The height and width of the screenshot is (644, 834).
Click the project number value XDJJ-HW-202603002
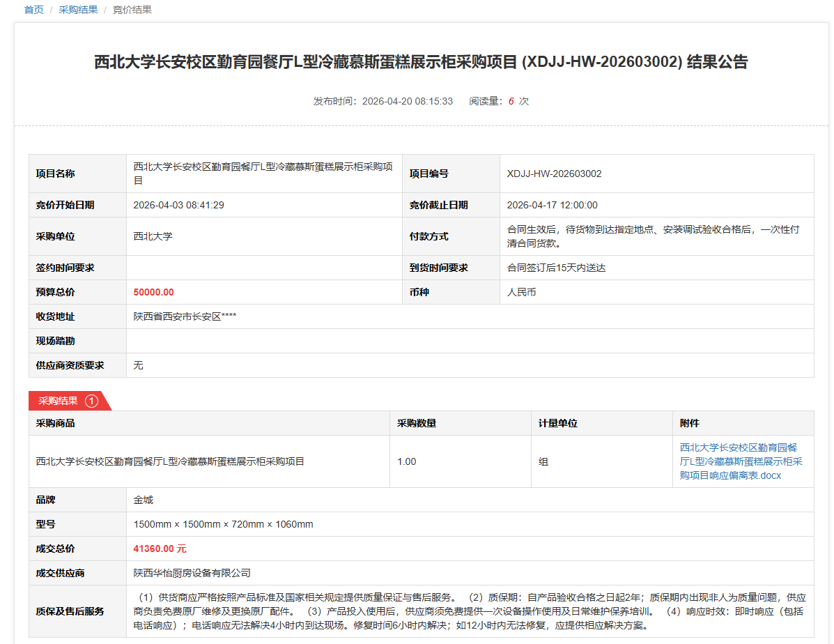click(554, 174)
